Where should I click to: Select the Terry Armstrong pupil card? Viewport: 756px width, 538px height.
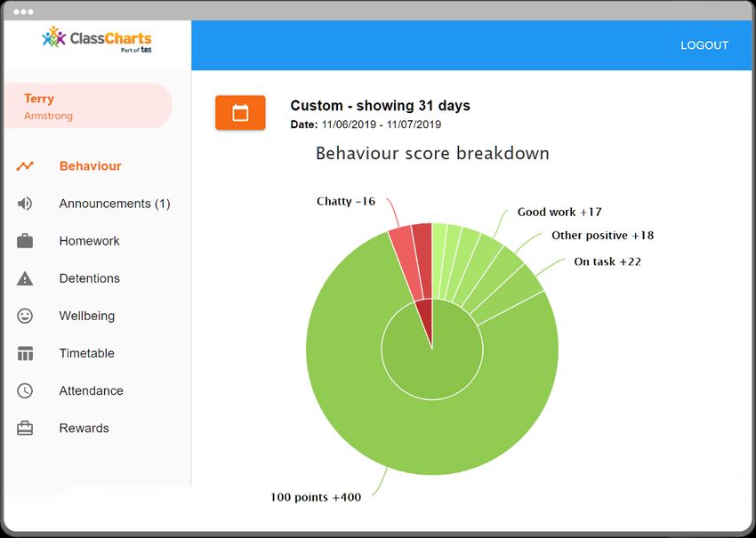[x=88, y=106]
